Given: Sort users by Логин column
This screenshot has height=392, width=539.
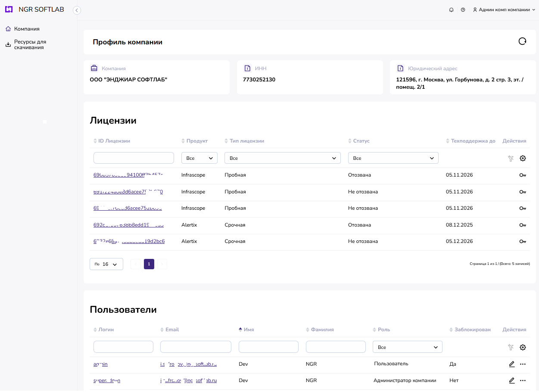Looking at the screenshot, I should coord(103,330).
